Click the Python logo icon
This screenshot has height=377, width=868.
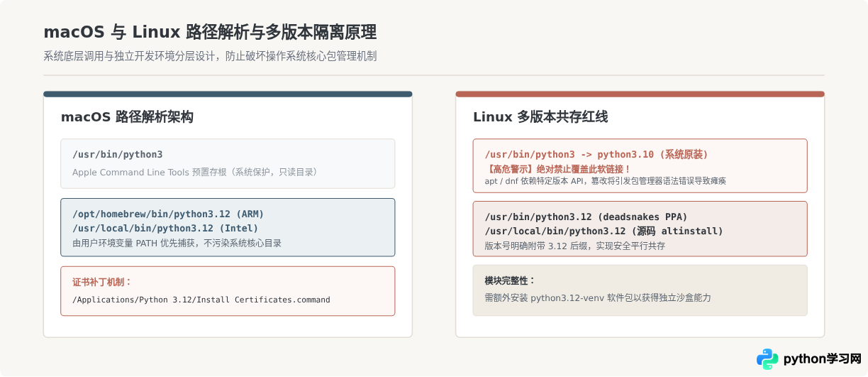767,359
